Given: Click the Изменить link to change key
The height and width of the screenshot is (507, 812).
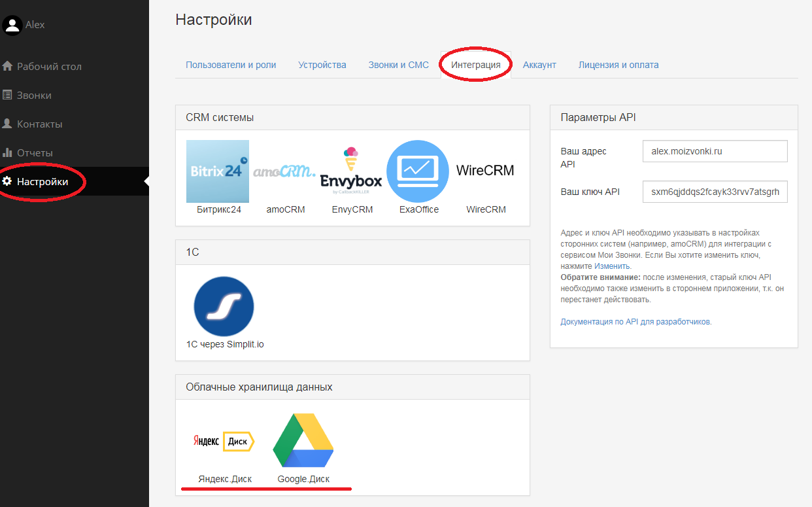Looking at the screenshot, I should tap(612, 266).
